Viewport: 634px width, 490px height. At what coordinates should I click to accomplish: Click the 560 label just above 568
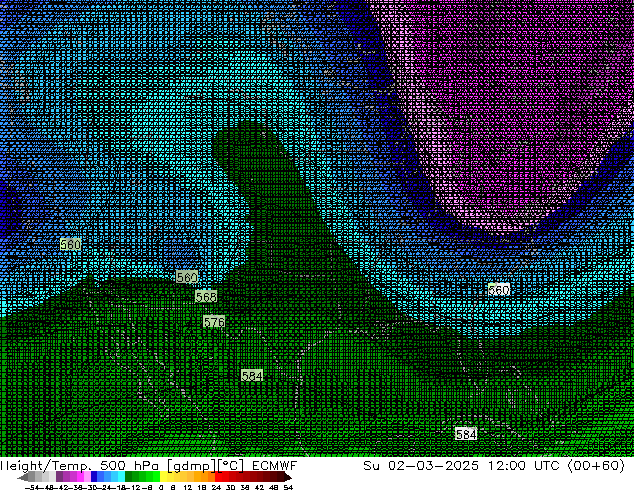click(x=187, y=277)
